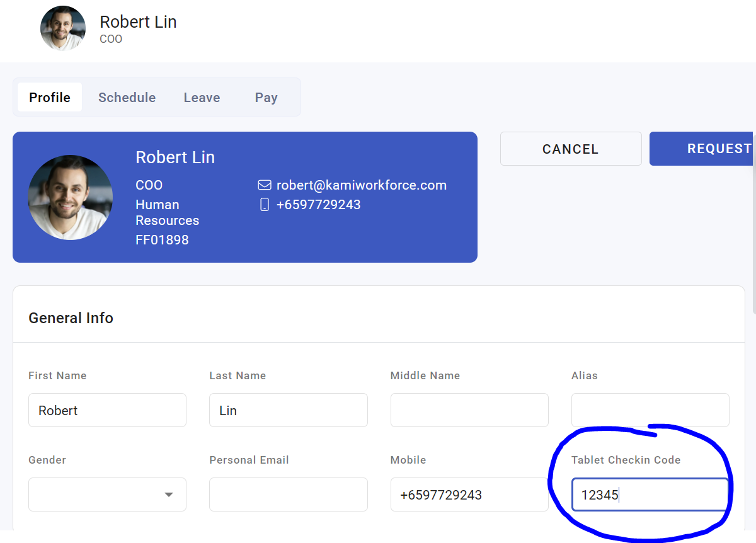756x543 pixels.
Task: Click the CANCEL button
Action: [x=571, y=149]
